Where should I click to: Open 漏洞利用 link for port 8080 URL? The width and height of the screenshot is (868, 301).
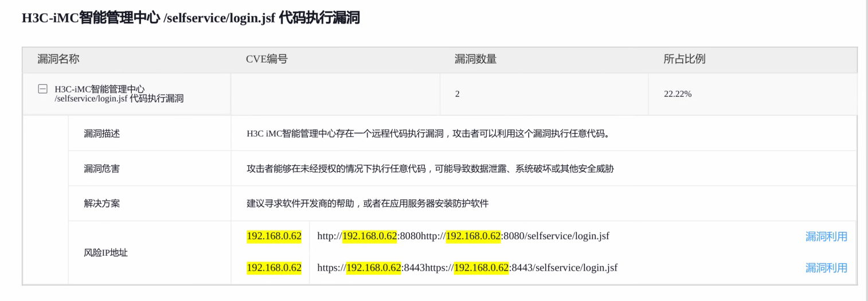[x=826, y=236]
